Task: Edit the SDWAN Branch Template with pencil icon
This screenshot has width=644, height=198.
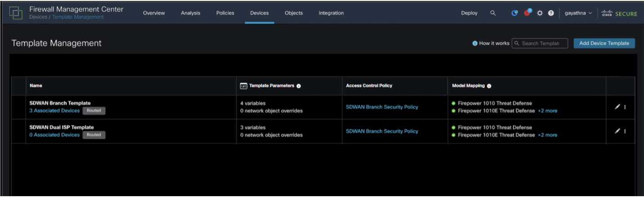Action: click(617, 107)
